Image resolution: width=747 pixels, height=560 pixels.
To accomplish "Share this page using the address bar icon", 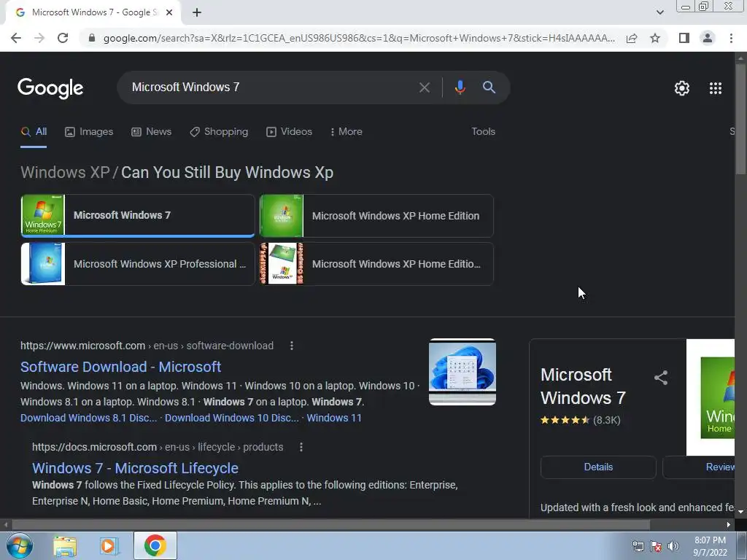I will pos(632,38).
